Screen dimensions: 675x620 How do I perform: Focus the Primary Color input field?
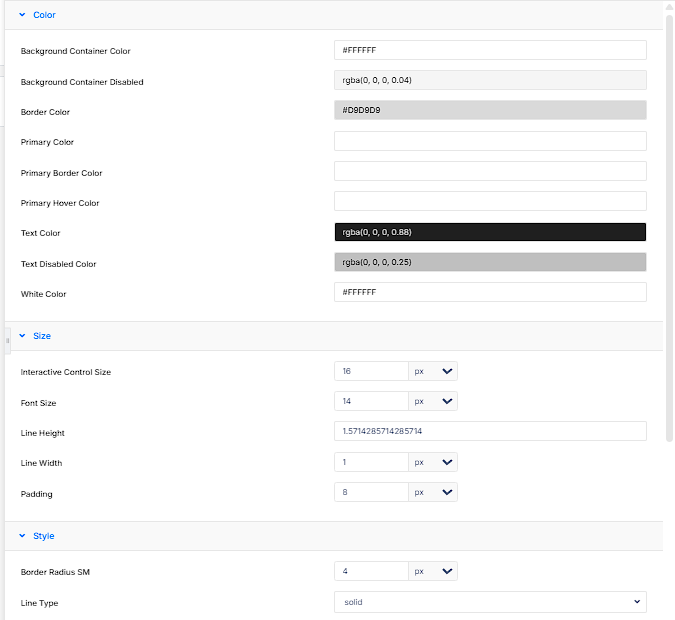pyautogui.click(x=490, y=141)
